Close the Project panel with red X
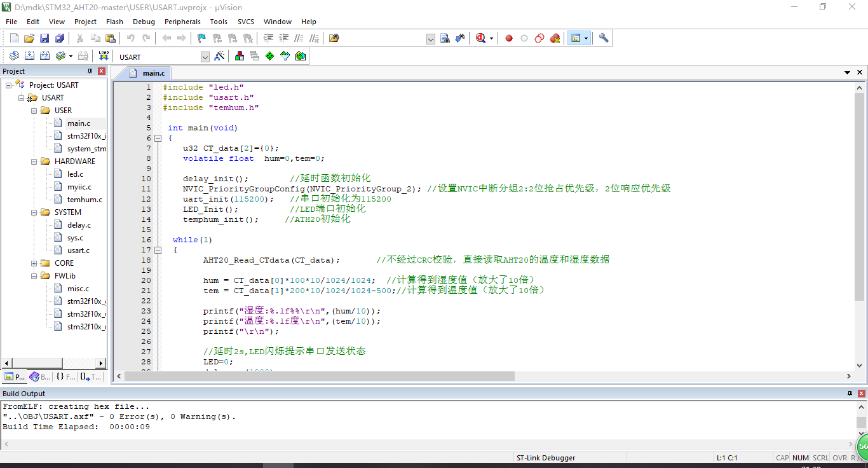The image size is (868, 468). [101, 71]
